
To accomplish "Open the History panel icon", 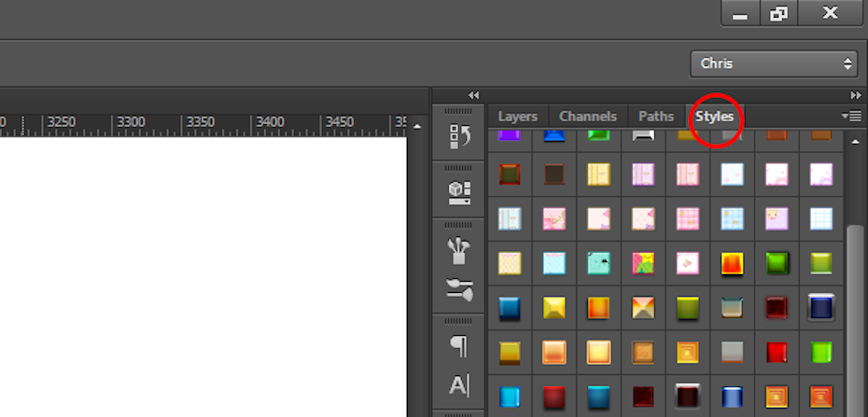I will (460, 137).
